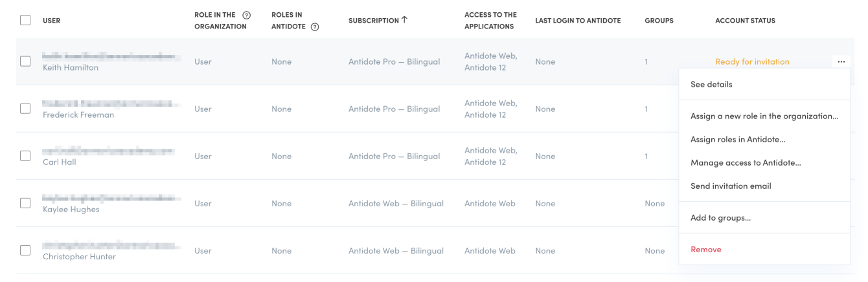Sort by the Subscription column arrow
This screenshot has width=868, height=282.
point(405,20)
